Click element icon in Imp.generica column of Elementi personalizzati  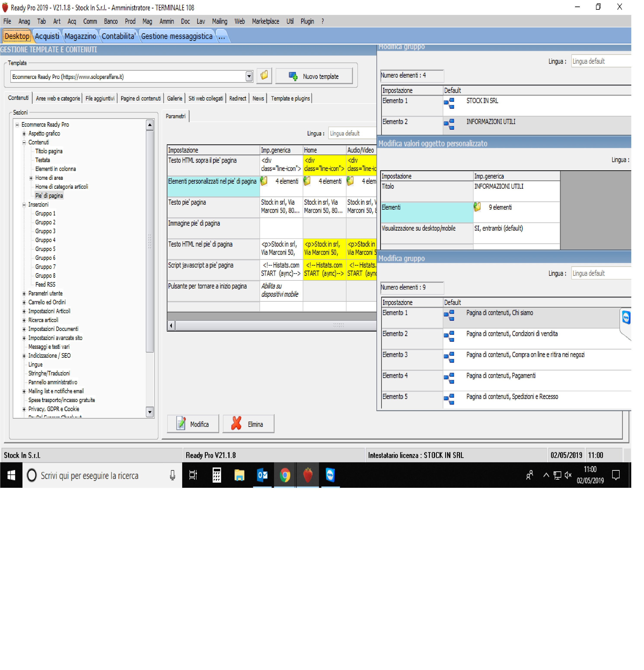(x=264, y=181)
